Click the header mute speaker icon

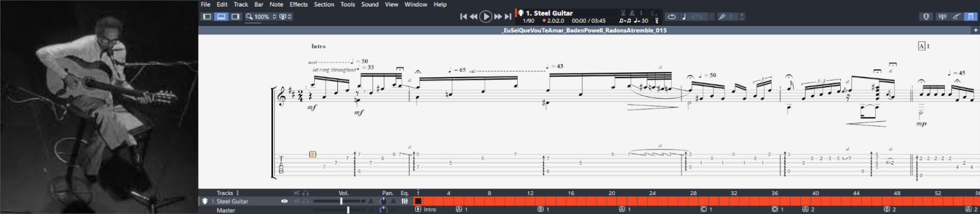[296, 193]
